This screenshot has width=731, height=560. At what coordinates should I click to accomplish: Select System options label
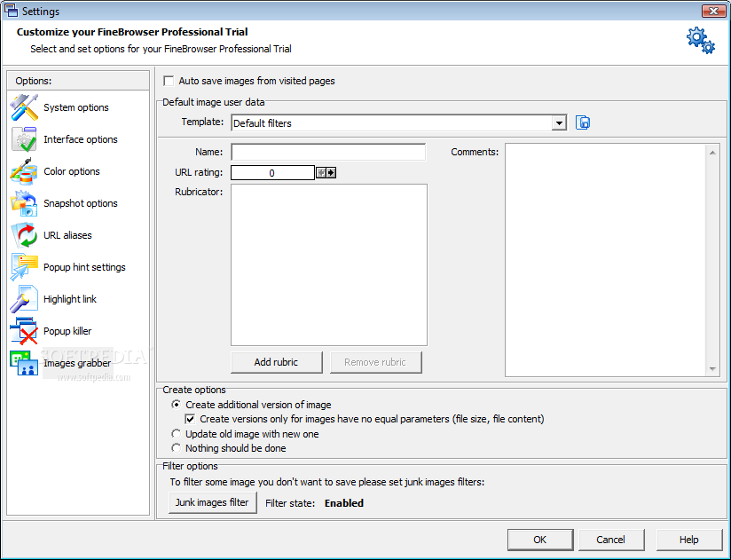(x=76, y=107)
